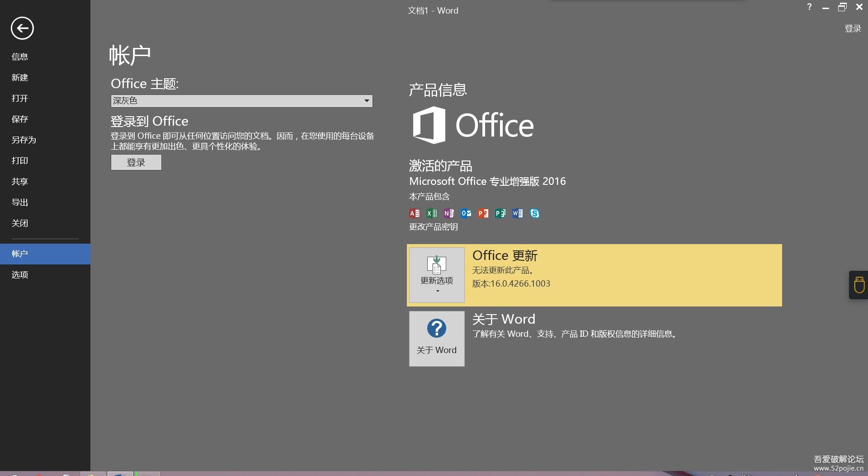Click the Outlook app icon
The height and width of the screenshot is (476, 868).
466,213
